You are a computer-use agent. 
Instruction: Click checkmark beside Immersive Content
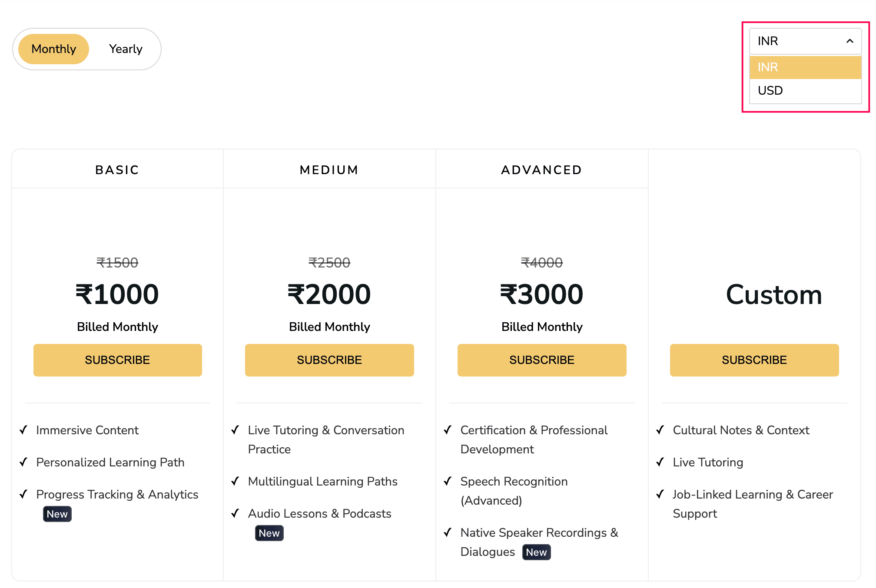coord(23,430)
